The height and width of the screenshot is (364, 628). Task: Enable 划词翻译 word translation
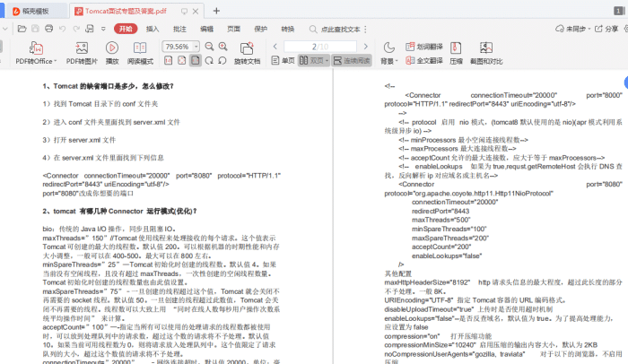(x=423, y=47)
